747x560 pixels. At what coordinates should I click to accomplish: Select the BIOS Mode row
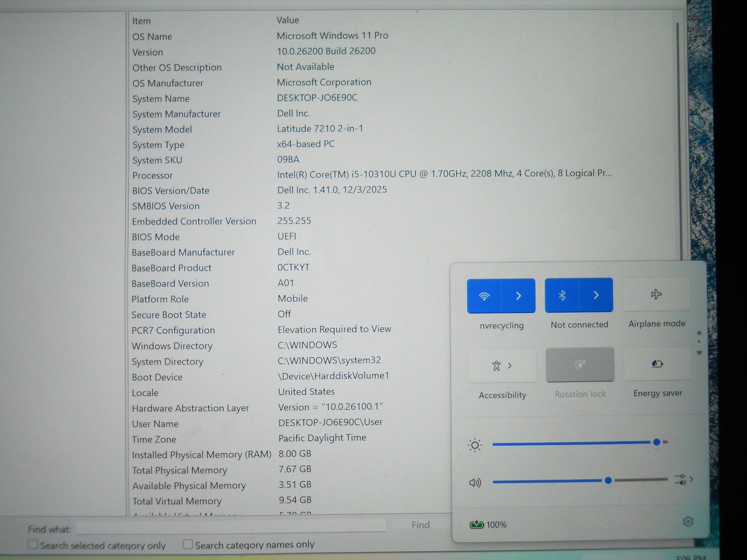(x=402, y=237)
